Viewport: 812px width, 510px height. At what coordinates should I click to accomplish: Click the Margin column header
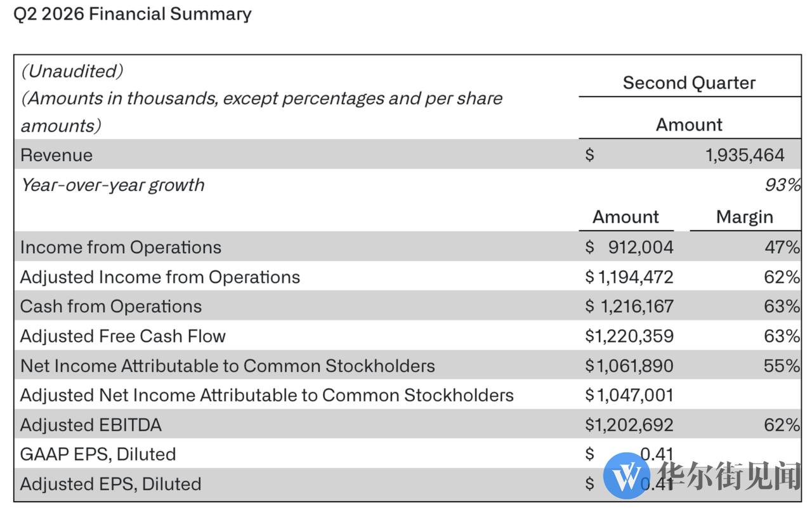point(745,217)
